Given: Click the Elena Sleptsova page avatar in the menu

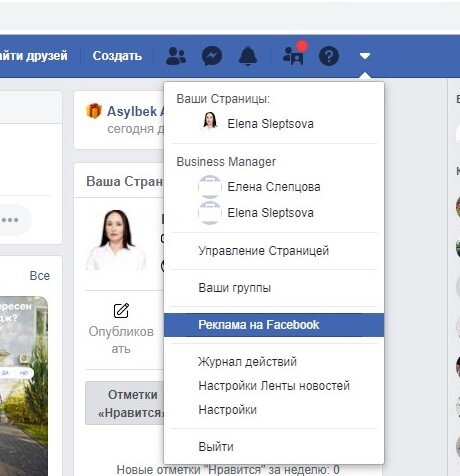Looking at the screenshot, I should pos(210,121).
